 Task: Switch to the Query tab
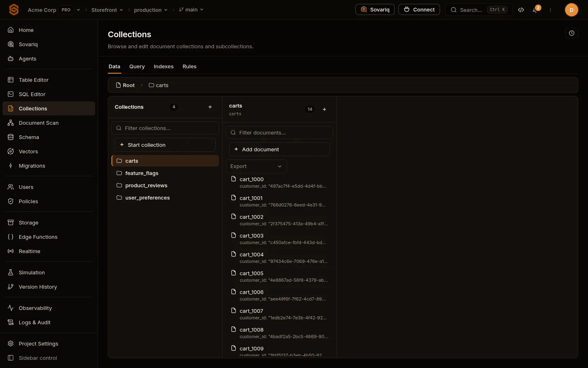[x=137, y=67]
